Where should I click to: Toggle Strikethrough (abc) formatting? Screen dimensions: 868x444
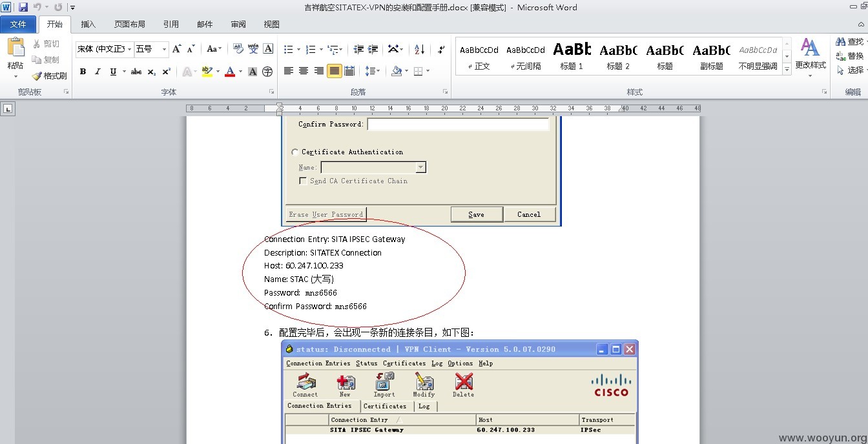(x=136, y=72)
